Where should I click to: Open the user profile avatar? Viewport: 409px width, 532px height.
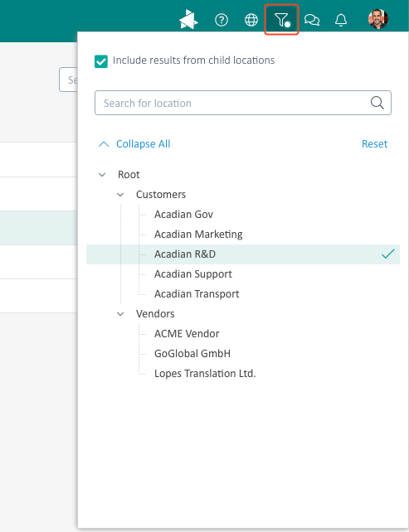tap(378, 19)
